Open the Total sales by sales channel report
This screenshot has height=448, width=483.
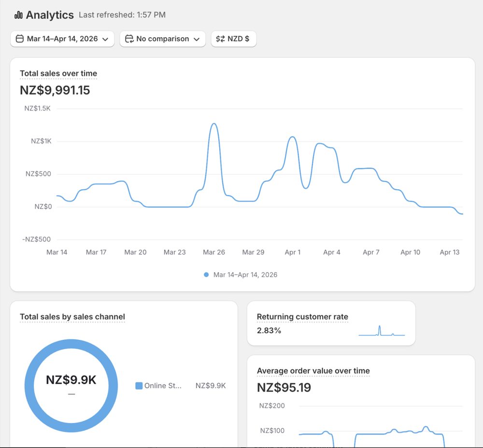click(x=72, y=317)
